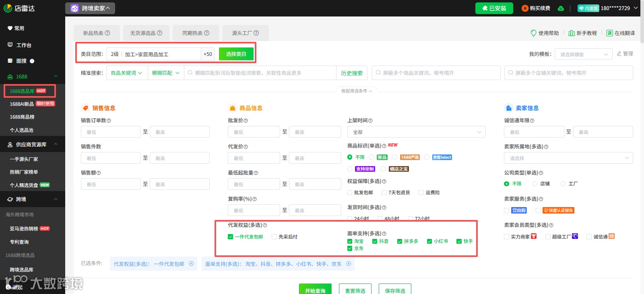Image resolution: width=644 pixels, height=294 pixels.
Task: Uncheck the 拼多多 checkbox
Action: tap(400, 241)
